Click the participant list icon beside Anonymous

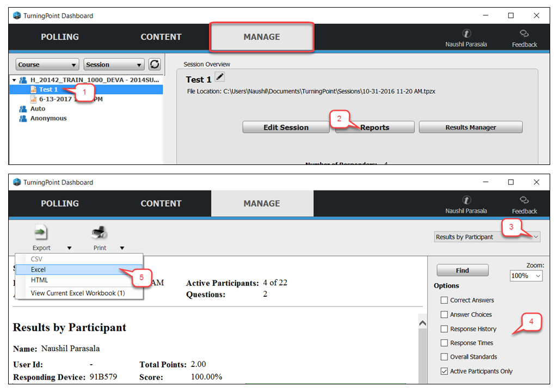point(23,118)
